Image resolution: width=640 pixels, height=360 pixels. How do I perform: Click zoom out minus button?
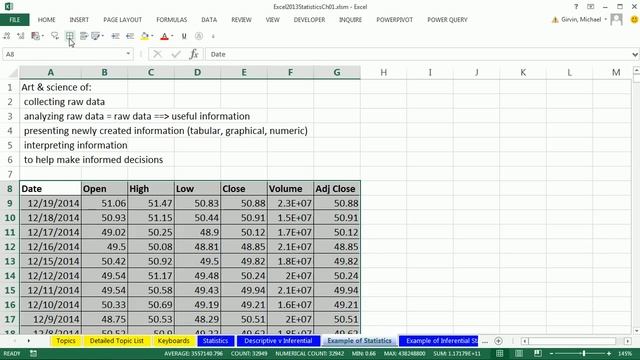551,353
